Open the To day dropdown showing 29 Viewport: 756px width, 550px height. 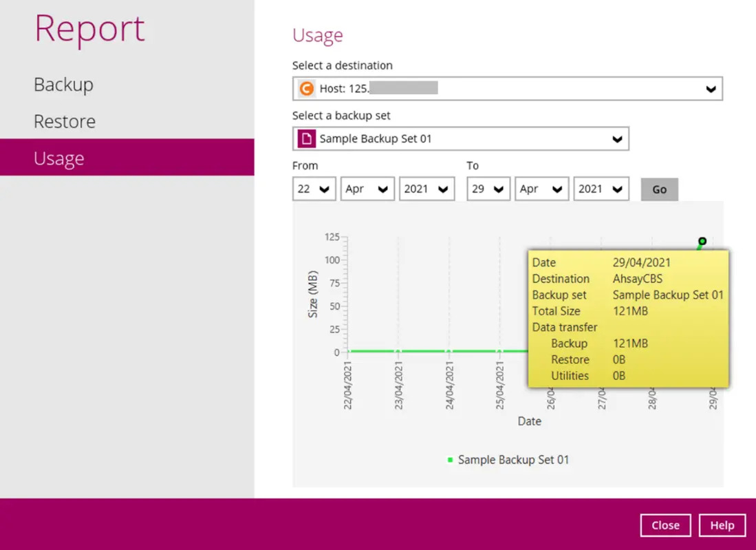pyautogui.click(x=488, y=189)
